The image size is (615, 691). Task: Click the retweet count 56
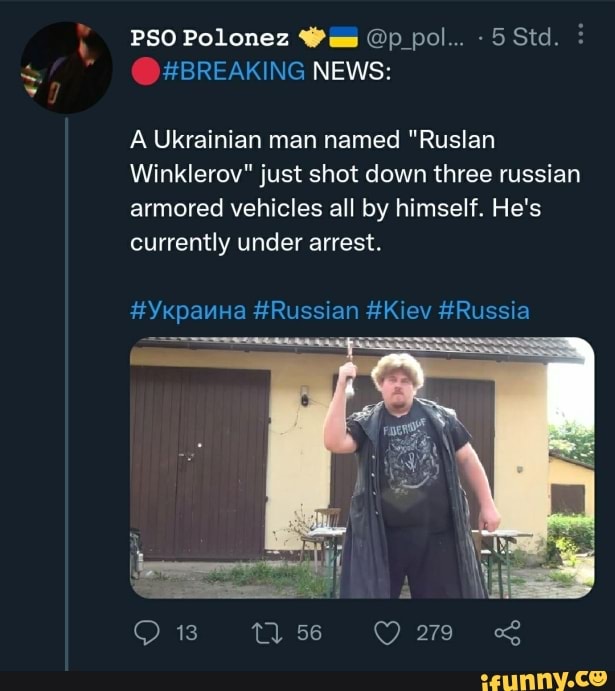[309, 632]
